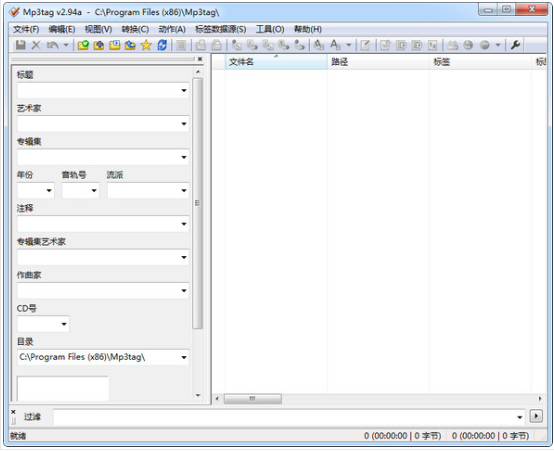Expand the 流派 field dropdown
The width and height of the screenshot is (554, 452).
184,190
